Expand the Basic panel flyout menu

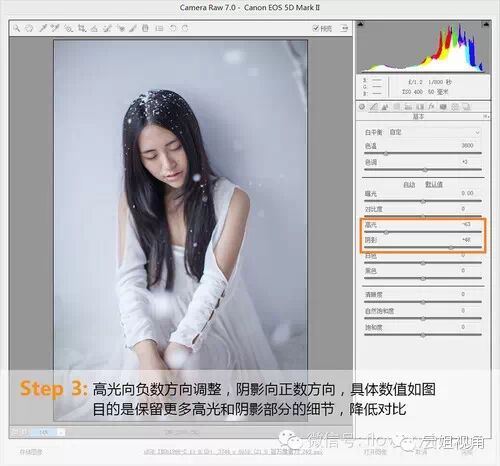pos(486,116)
